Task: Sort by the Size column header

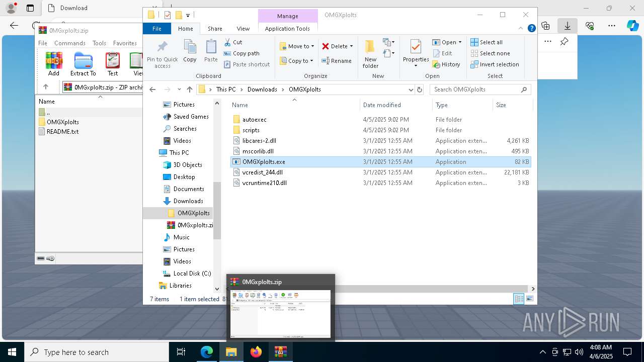Action: click(x=512, y=105)
